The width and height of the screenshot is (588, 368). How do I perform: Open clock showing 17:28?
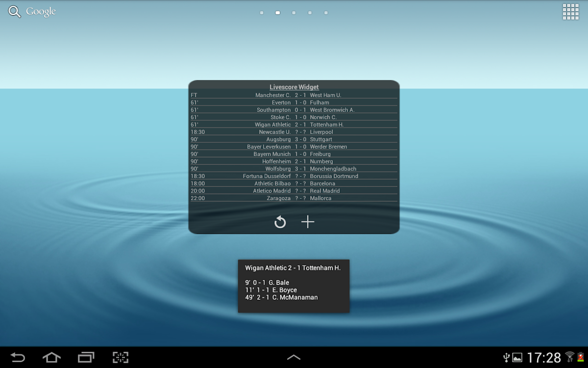pos(543,358)
